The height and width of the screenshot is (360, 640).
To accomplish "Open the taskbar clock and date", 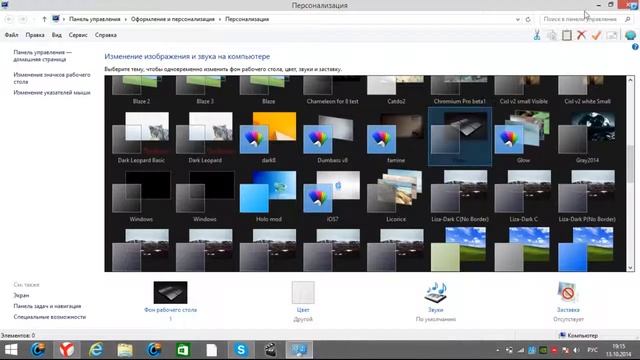I will (619, 350).
